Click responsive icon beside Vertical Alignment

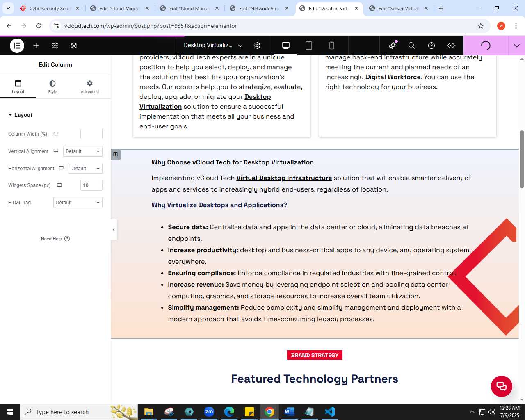click(x=56, y=151)
